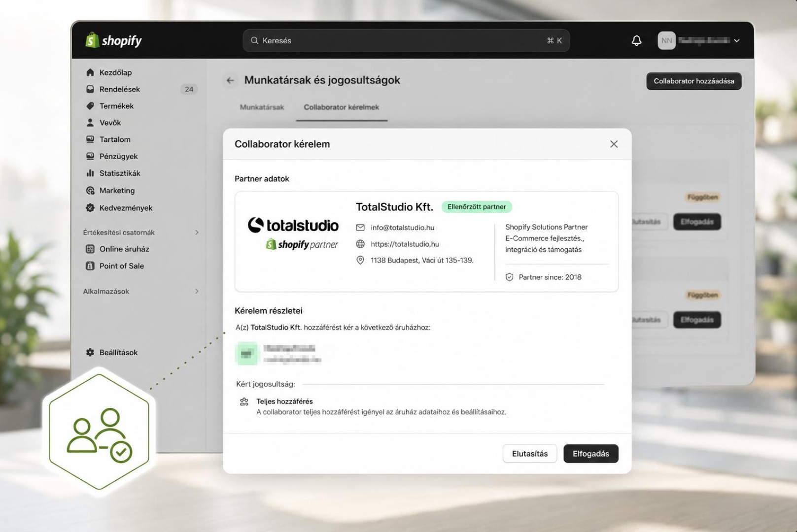Open Rendelések orders icon
The width and height of the screenshot is (797, 532).
90,89
